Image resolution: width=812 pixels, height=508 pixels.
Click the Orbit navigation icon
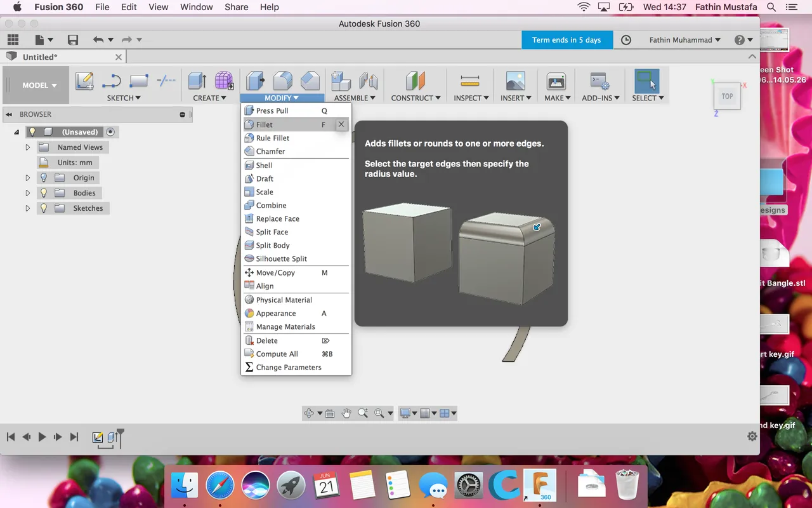309,413
